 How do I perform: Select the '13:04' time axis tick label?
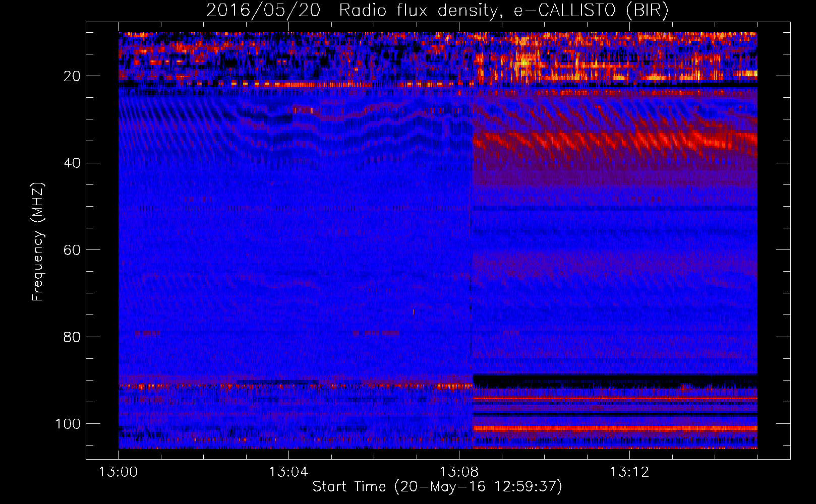click(288, 472)
